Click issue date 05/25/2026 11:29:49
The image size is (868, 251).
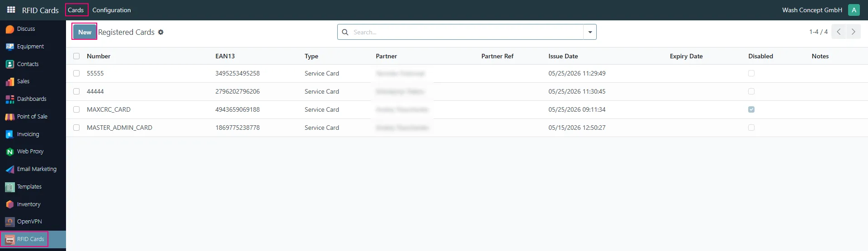(577, 73)
